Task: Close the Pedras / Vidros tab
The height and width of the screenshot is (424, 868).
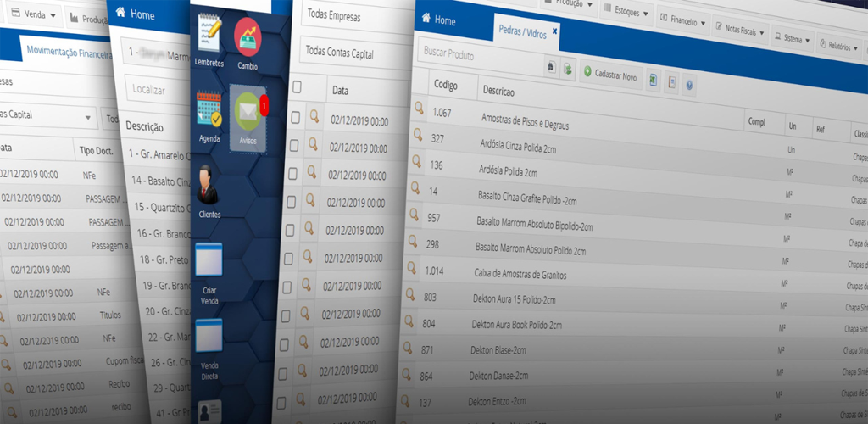Action: [x=554, y=31]
